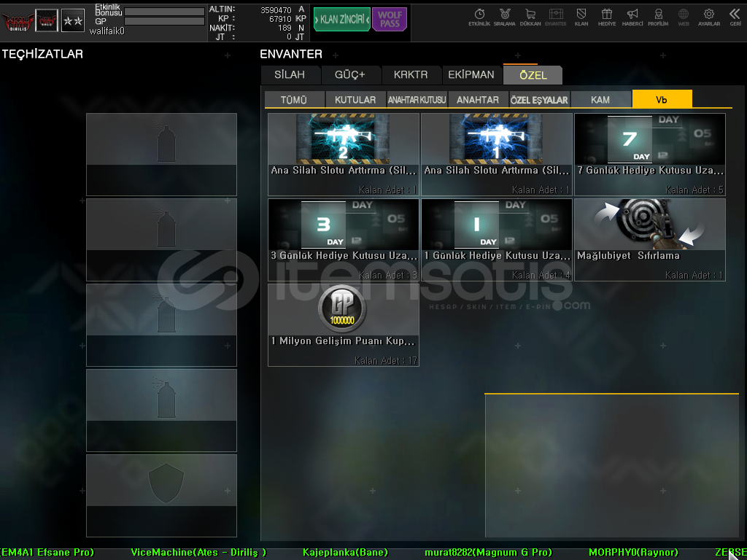
Task: Open the Klan shield icon
Action: pos(581,17)
